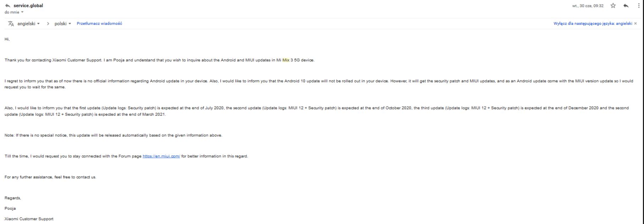644x224 pixels.
Task: Click the 'Note: If there is no special notice' line
Action: 113,135
